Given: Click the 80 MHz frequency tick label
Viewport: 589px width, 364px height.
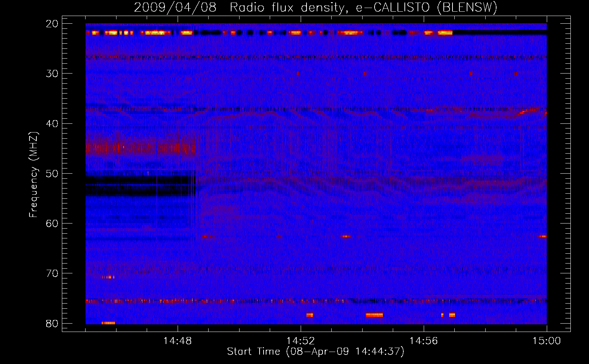Looking at the screenshot, I should [52, 324].
